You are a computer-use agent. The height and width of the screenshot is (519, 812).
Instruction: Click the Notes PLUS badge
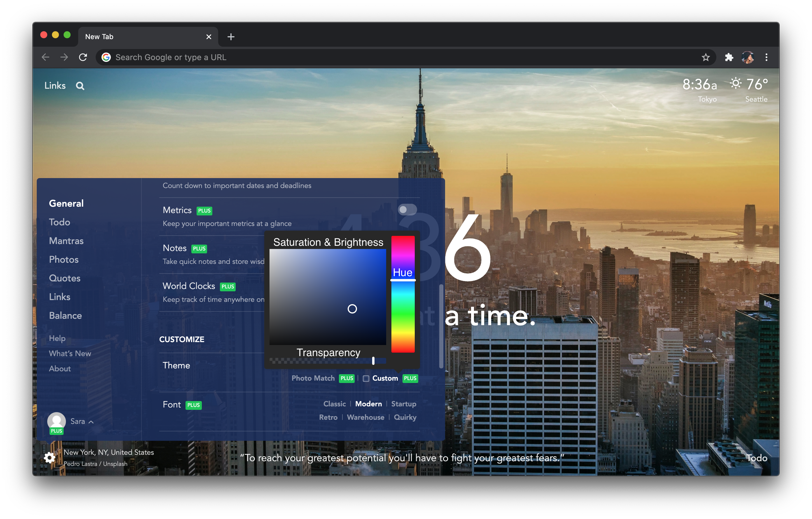pos(199,249)
